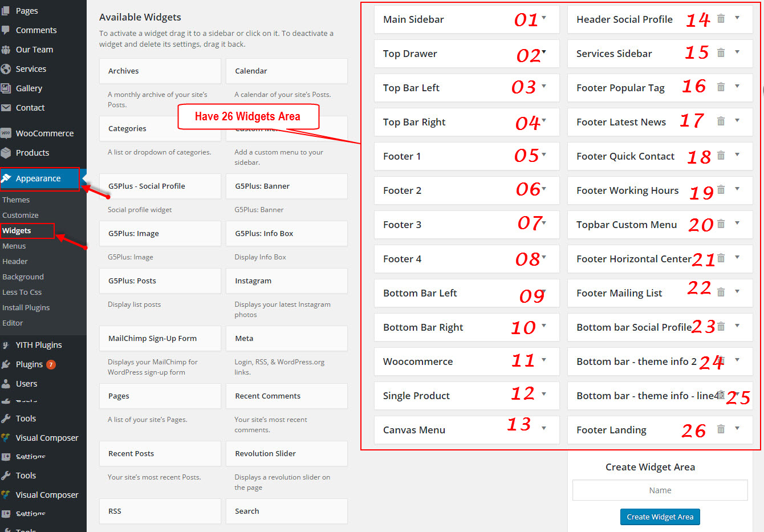Image resolution: width=764 pixels, height=532 pixels.
Task: Click the Plugins plug icon
Action: pos(6,364)
